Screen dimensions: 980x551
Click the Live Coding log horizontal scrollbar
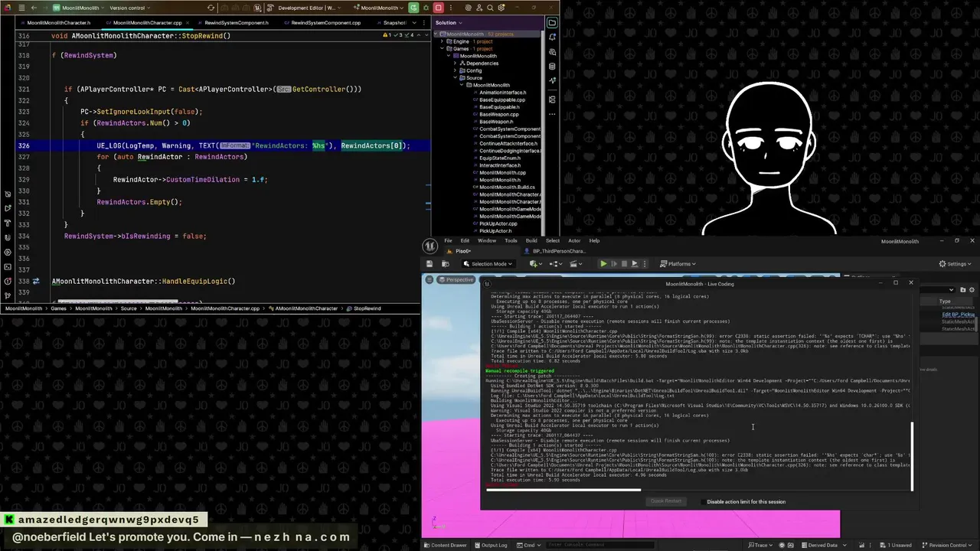click(x=563, y=491)
